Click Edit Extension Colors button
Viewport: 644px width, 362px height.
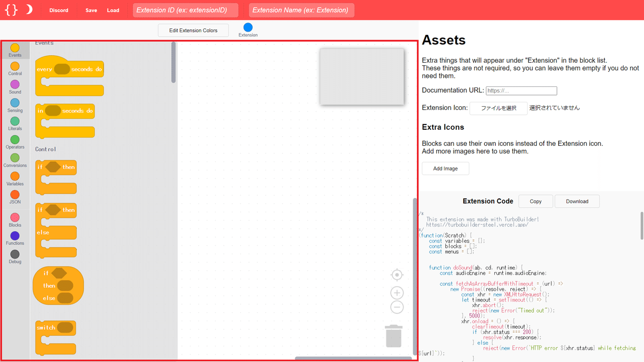pyautogui.click(x=193, y=31)
